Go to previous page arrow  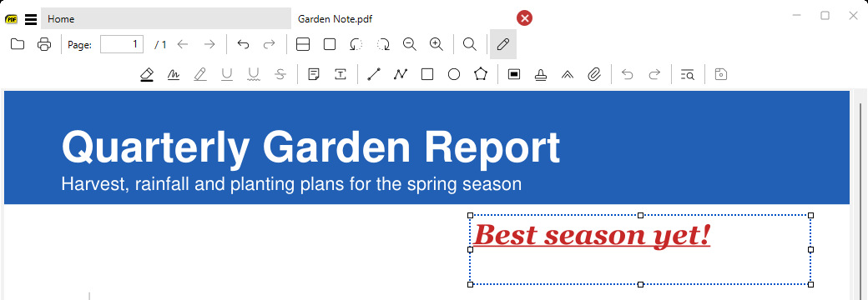[x=183, y=45]
